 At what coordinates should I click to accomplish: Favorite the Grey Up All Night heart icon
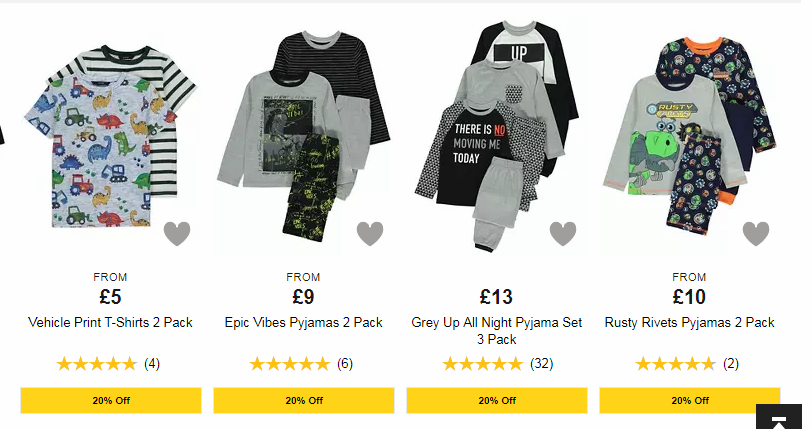(563, 234)
